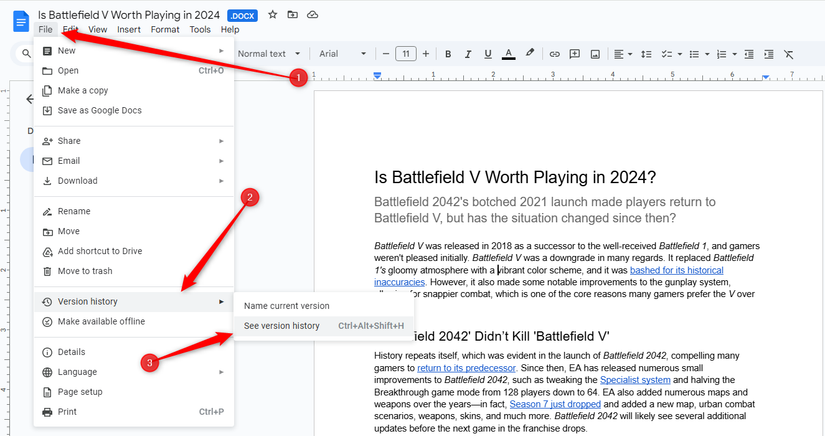Toggle italic formatting
Screen dimensions: 825x436
tap(468, 54)
